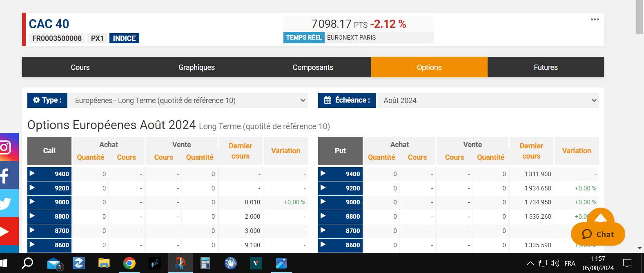Open the blue bug app in taskbar
This screenshot has height=273, width=644.
coord(231,263)
